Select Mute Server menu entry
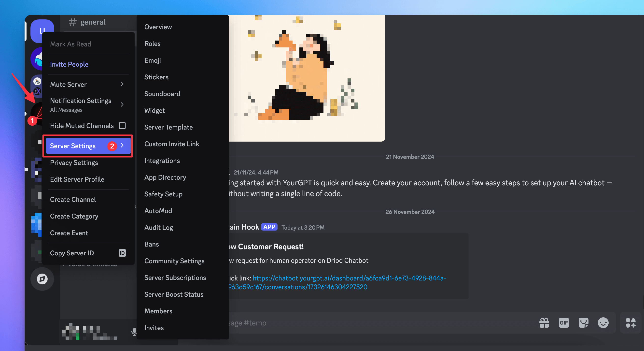The height and width of the screenshot is (351, 644). click(x=88, y=84)
